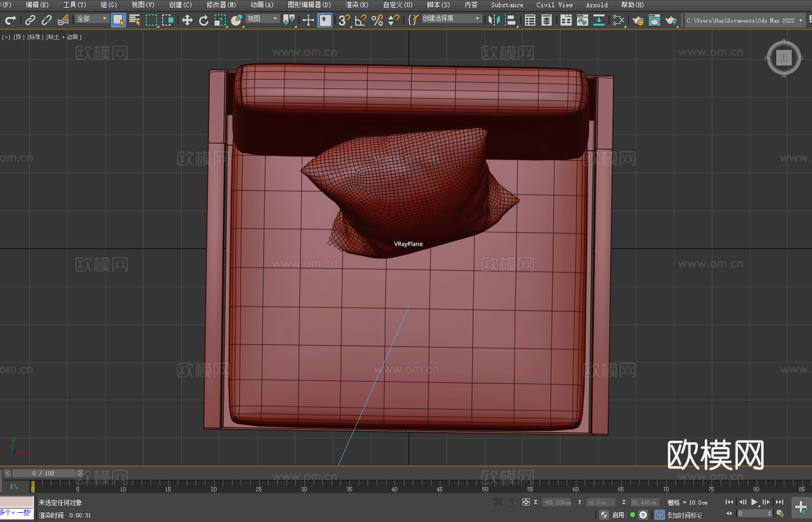Open 工具(T) menu
Screen dimensions: 812x522
pyautogui.click(x=75, y=5)
